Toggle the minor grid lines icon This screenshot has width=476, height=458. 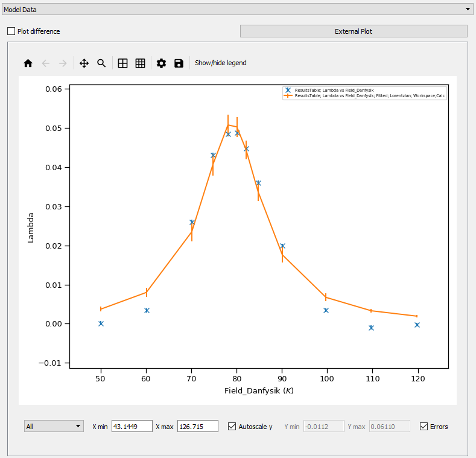click(140, 63)
